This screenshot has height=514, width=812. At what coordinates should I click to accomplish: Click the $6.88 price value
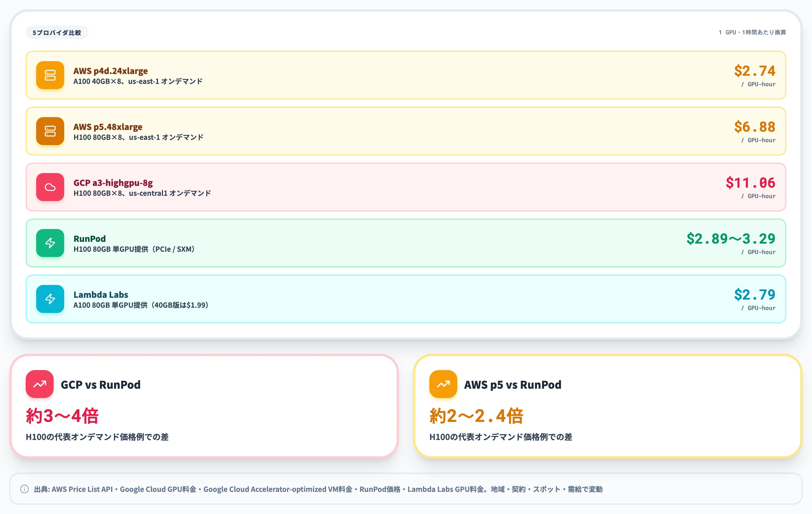(x=755, y=127)
